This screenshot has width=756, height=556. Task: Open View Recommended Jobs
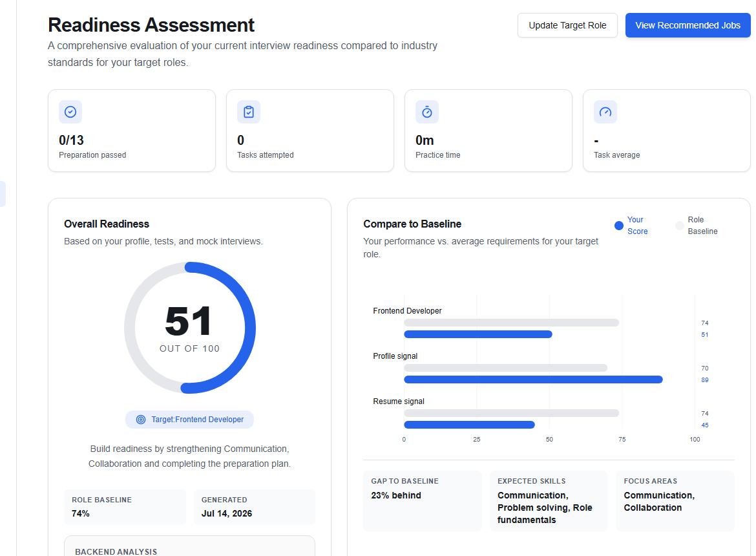[x=688, y=25]
